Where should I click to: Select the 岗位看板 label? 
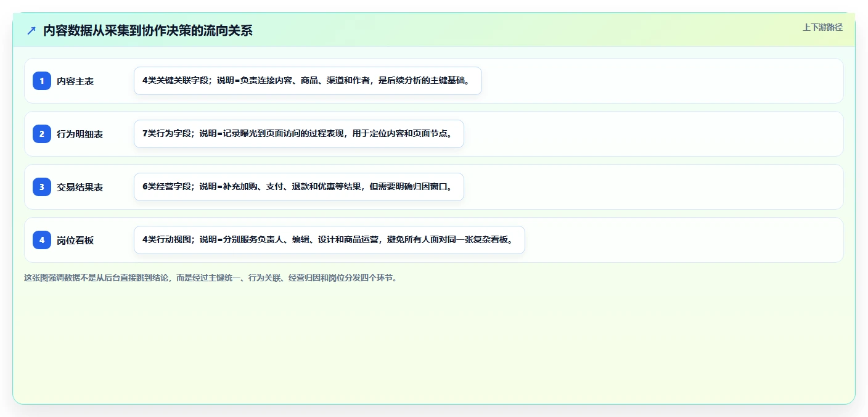(x=75, y=240)
